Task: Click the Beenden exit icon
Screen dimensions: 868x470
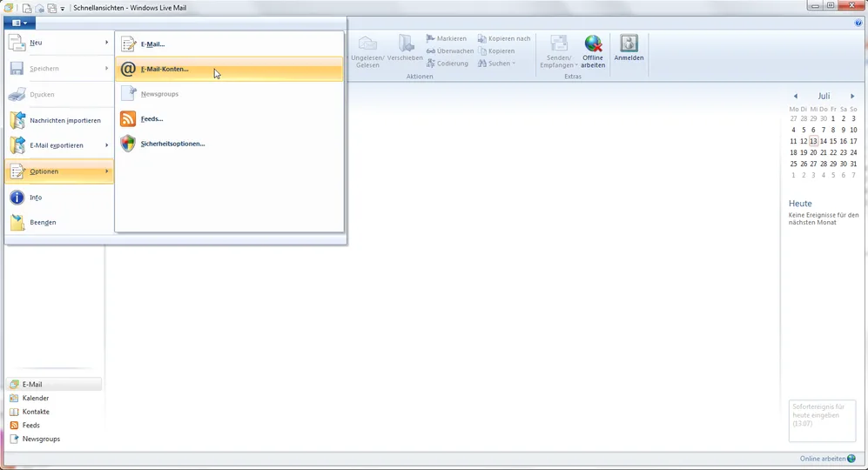Action: click(x=17, y=223)
